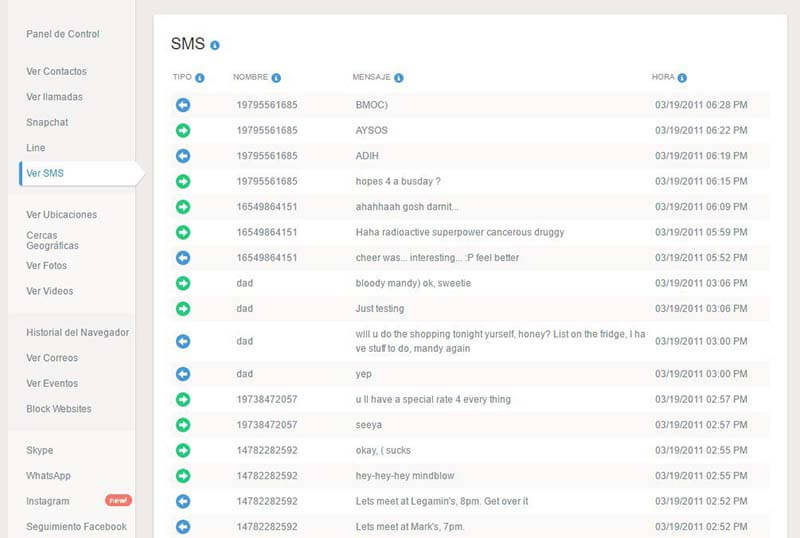Click incoming arrow icon on 'will u do the shopping' row
The width and height of the screenshot is (800, 538).
pos(183,341)
